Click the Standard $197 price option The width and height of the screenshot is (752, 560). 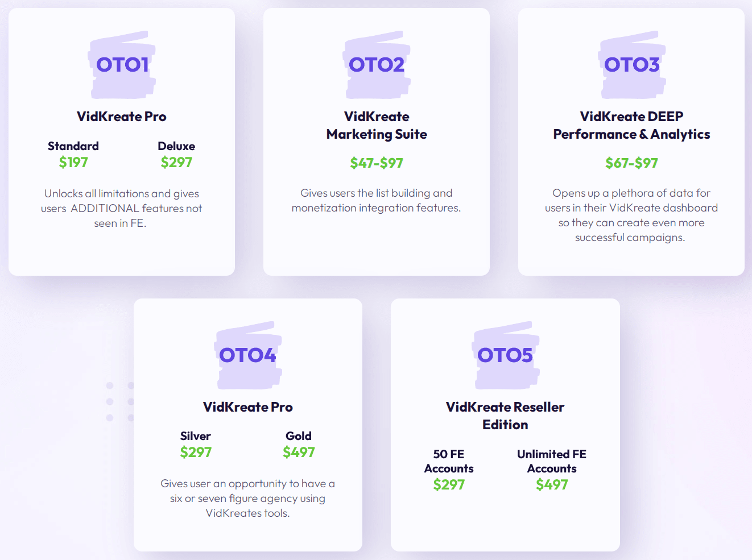pyautogui.click(x=73, y=155)
